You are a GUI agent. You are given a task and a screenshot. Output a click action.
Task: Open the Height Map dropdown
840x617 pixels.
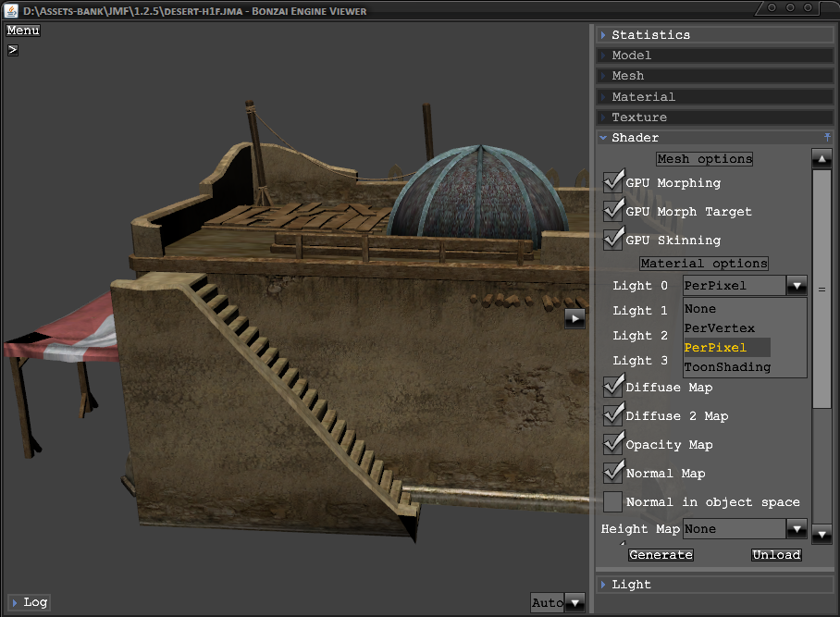(797, 529)
